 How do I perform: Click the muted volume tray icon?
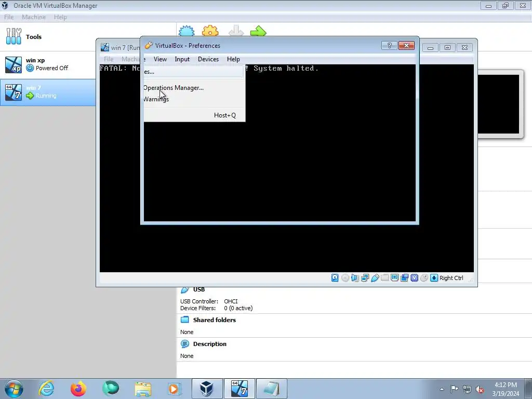tap(480, 389)
